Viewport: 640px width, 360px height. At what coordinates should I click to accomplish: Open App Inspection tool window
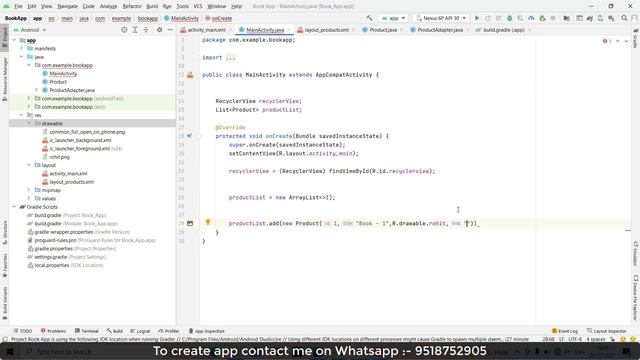point(207,331)
